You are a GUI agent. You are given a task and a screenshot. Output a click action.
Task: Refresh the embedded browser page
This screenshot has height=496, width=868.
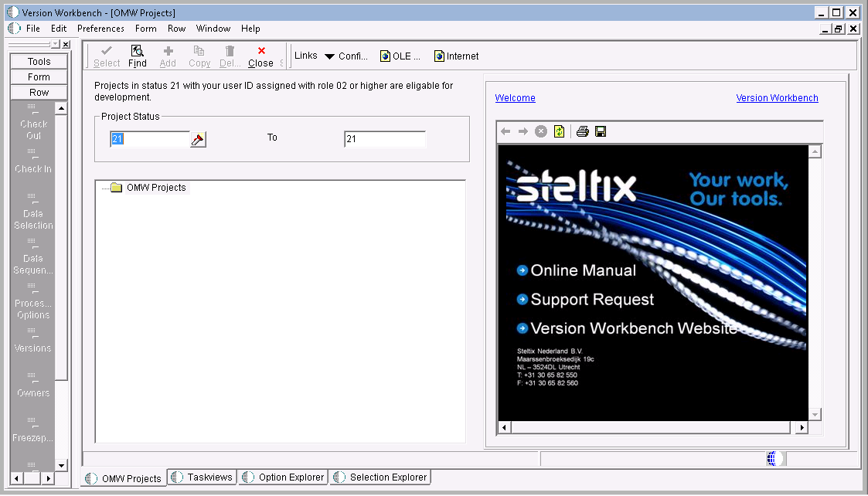coord(559,131)
